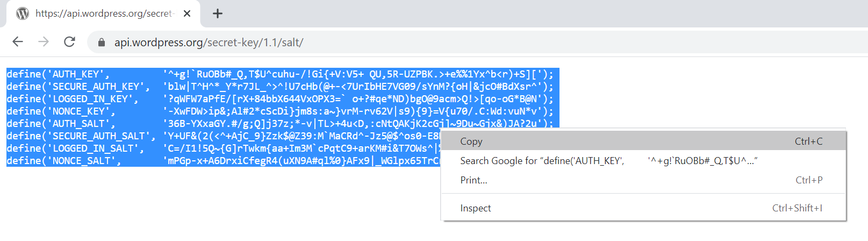Image resolution: width=868 pixels, height=241 pixels.
Task: Close the api.wordpress.org tab
Action: (187, 13)
